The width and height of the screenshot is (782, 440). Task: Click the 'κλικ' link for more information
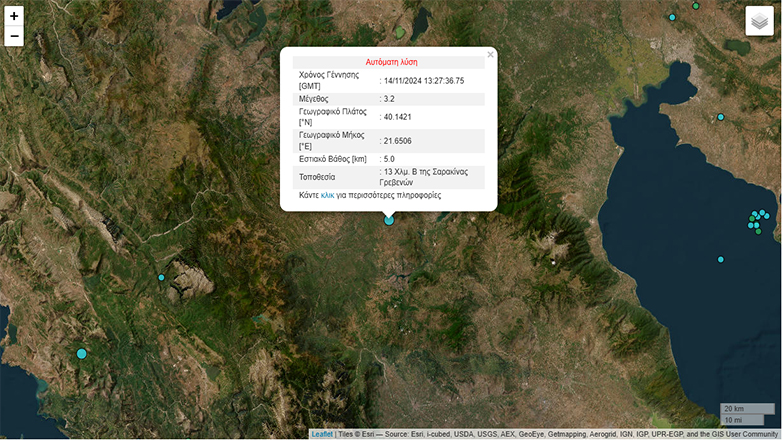[327, 195]
